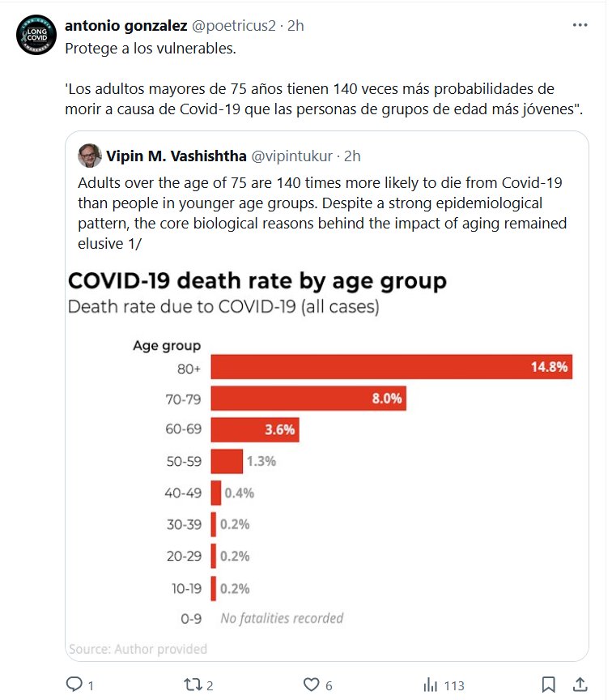Click the red 80+ age group bar
This screenshot has height=700, width=612.
coord(393,367)
